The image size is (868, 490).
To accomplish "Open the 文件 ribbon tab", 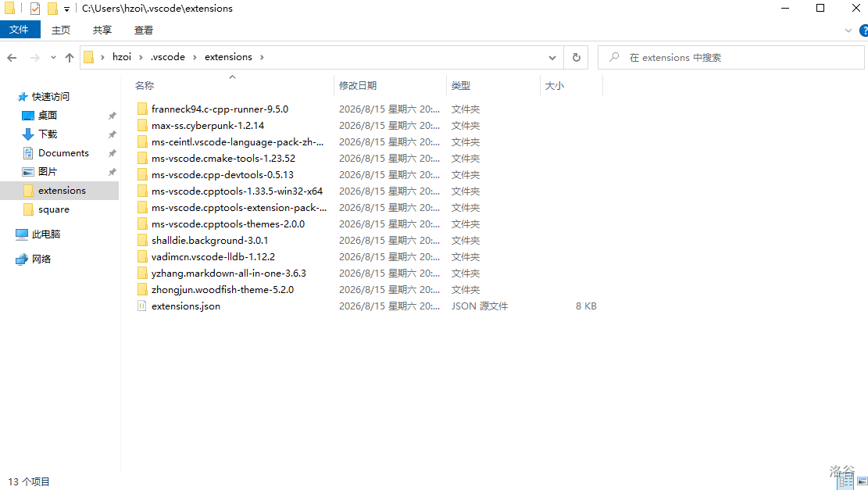I will coord(20,30).
